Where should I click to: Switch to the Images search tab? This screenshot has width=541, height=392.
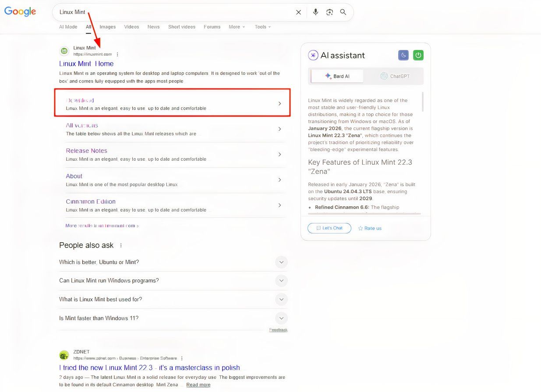coord(108,27)
